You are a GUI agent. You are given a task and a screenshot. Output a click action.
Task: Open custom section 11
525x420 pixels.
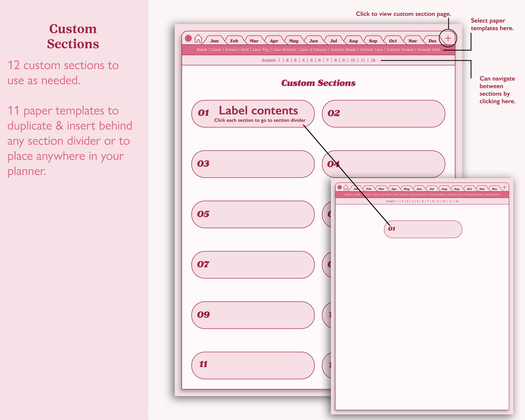tap(253, 365)
